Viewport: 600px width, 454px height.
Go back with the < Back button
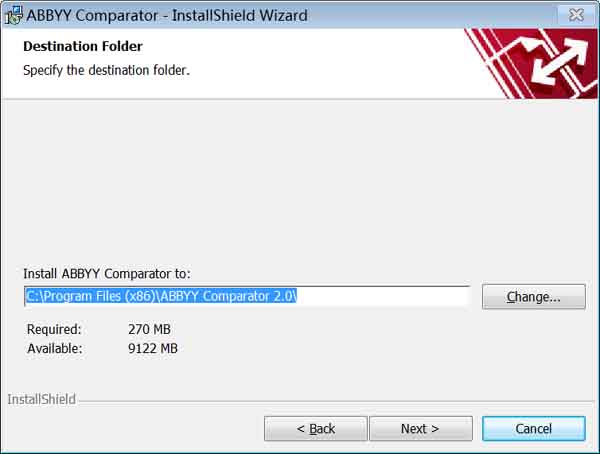(x=316, y=429)
